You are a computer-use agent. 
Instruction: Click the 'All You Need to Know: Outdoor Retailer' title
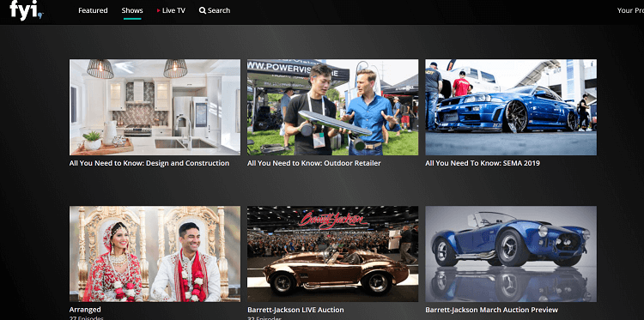pyautogui.click(x=314, y=163)
